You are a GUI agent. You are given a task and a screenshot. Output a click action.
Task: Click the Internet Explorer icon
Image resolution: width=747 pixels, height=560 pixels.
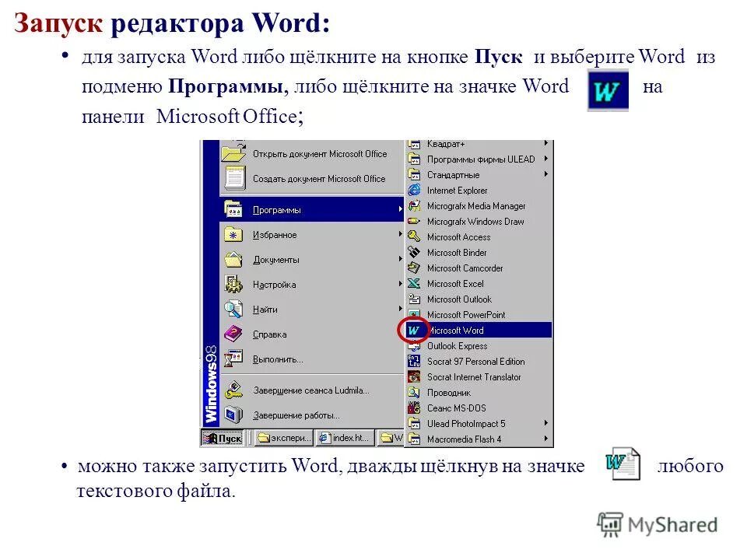(414, 191)
